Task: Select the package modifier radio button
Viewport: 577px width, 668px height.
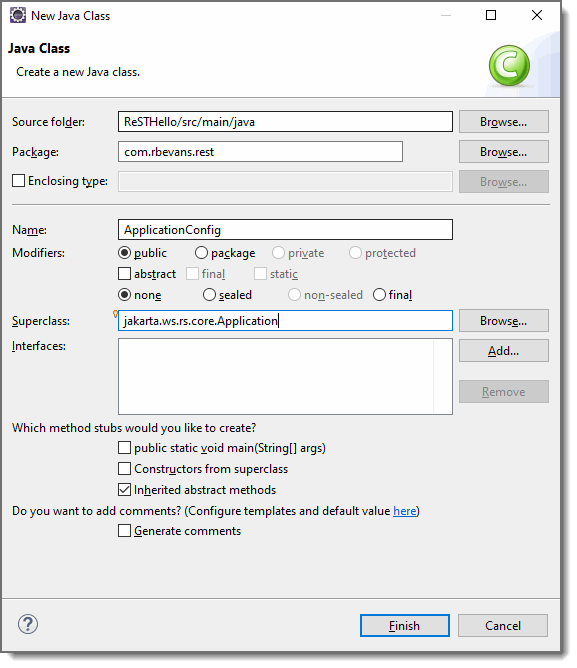Action: click(x=201, y=253)
